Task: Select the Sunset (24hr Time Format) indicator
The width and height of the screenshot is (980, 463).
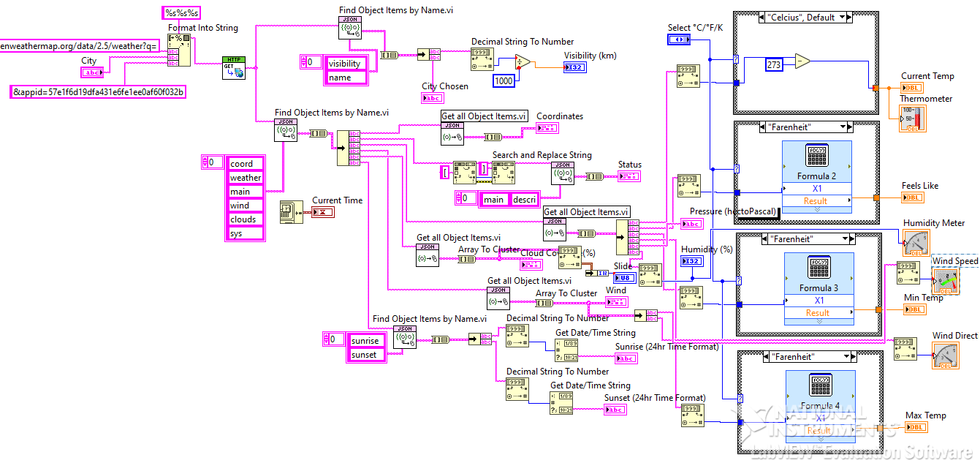Action: [615, 410]
